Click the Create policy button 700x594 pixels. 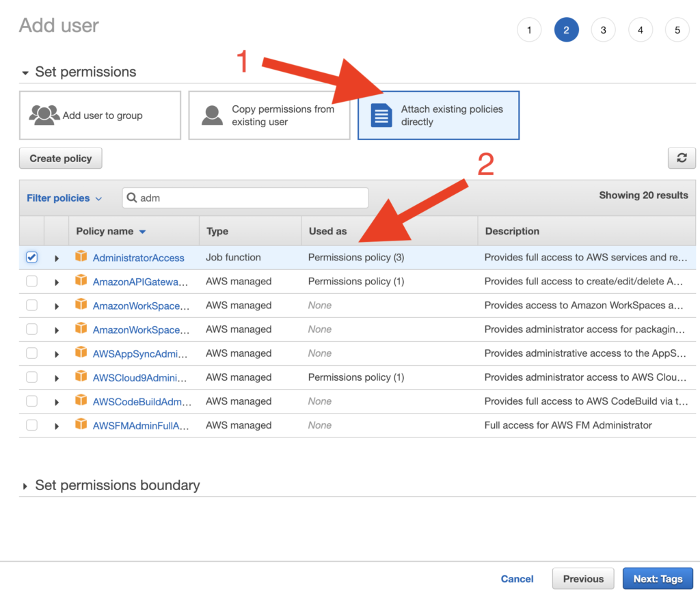tap(61, 159)
